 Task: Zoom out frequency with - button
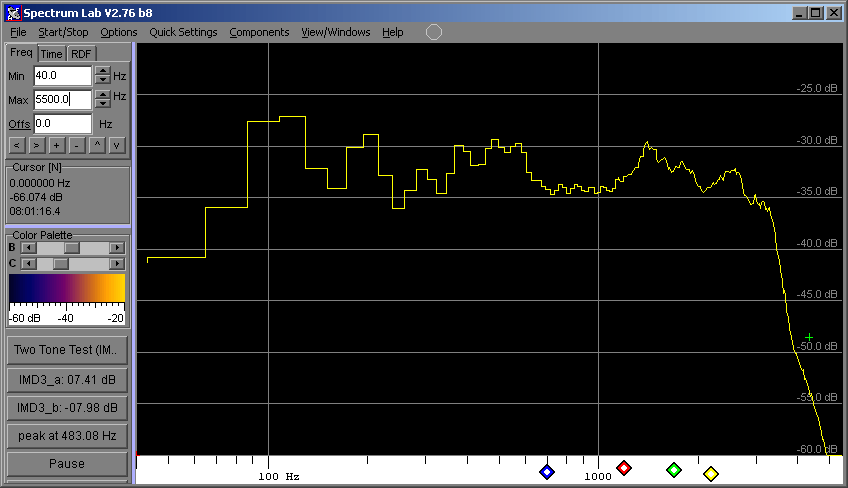77,145
